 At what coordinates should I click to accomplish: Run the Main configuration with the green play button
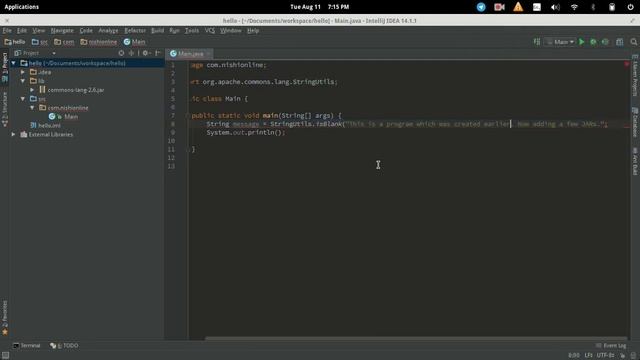tap(582, 42)
